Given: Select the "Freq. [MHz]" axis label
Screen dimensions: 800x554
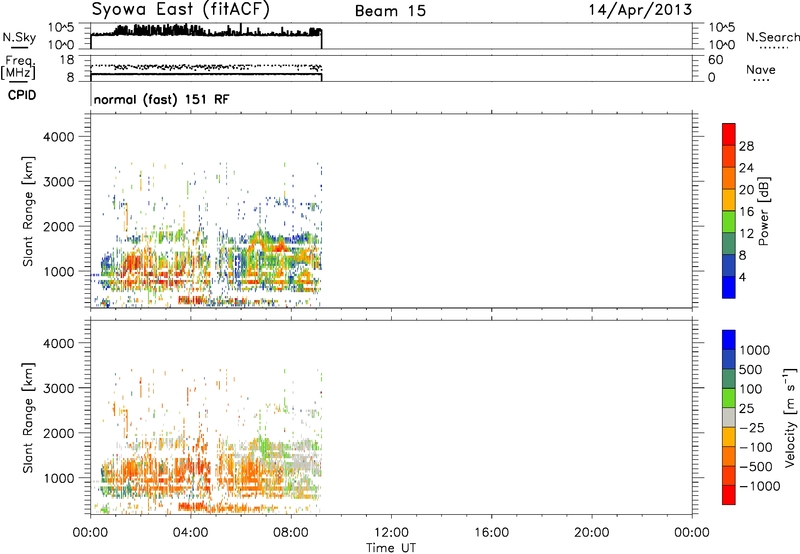Looking at the screenshot, I should tap(19, 68).
